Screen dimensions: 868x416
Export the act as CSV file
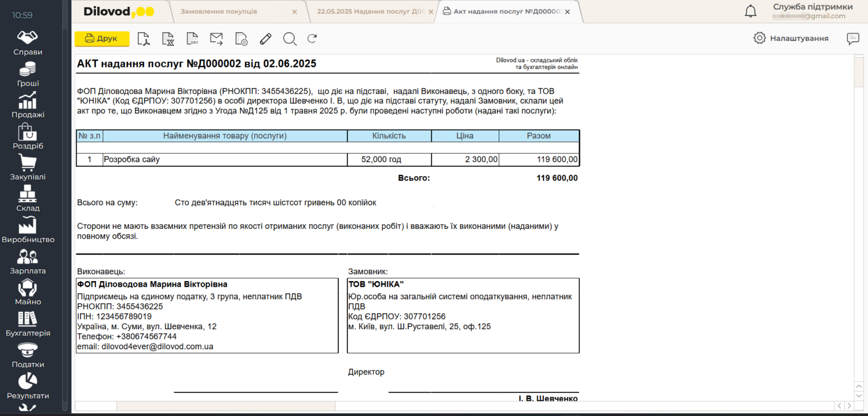[192, 39]
